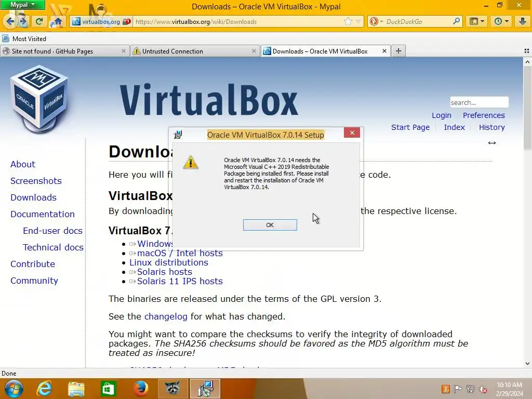
Task: Open the Mypal application menu
Action: [23, 5]
